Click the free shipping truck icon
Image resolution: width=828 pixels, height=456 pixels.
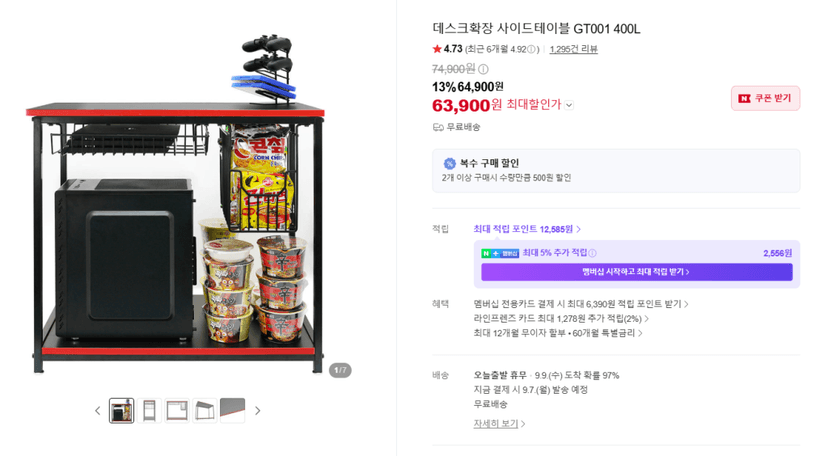point(438,127)
